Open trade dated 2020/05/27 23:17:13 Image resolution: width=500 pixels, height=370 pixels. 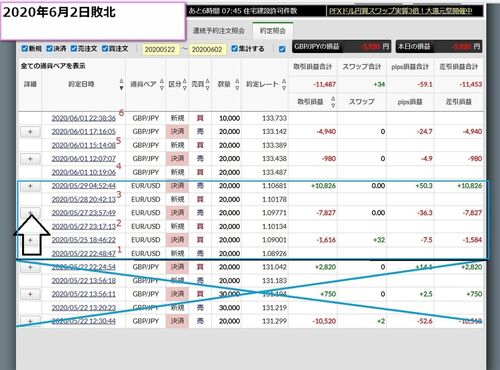click(x=84, y=226)
